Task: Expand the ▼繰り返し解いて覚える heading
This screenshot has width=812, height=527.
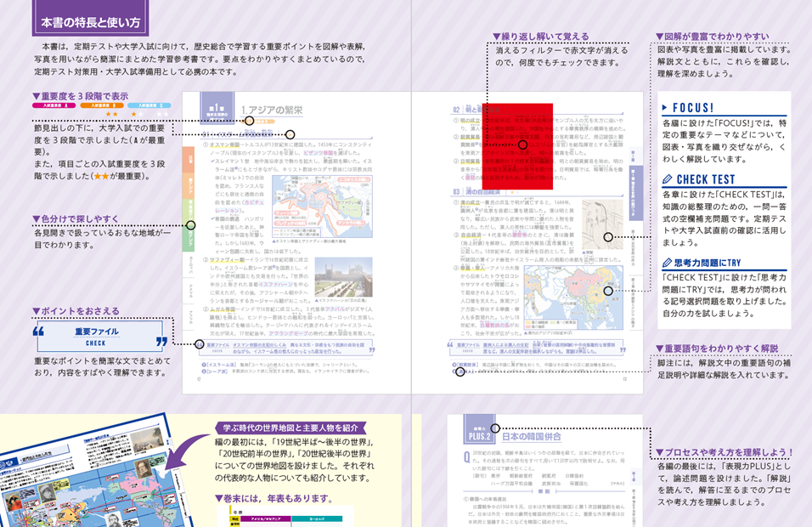Action: pos(541,37)
